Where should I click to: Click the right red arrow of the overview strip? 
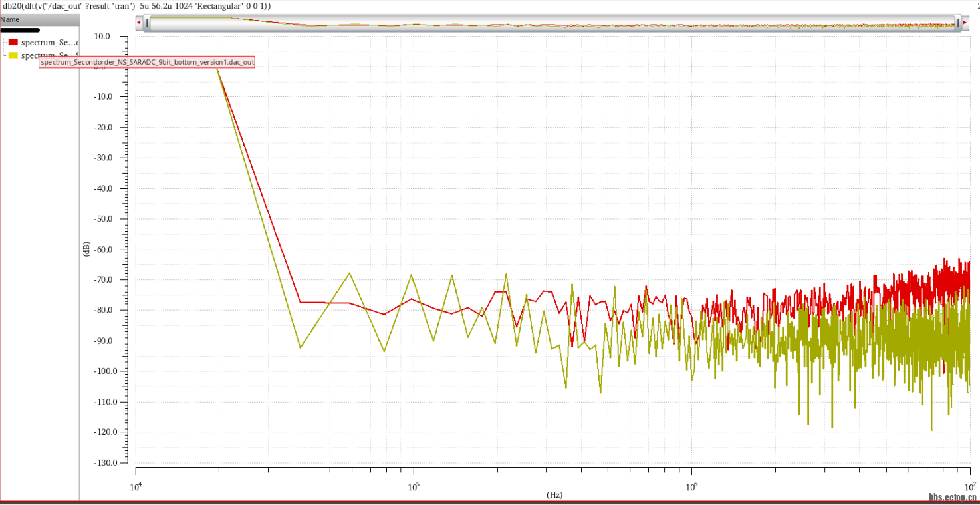(965, 23)
